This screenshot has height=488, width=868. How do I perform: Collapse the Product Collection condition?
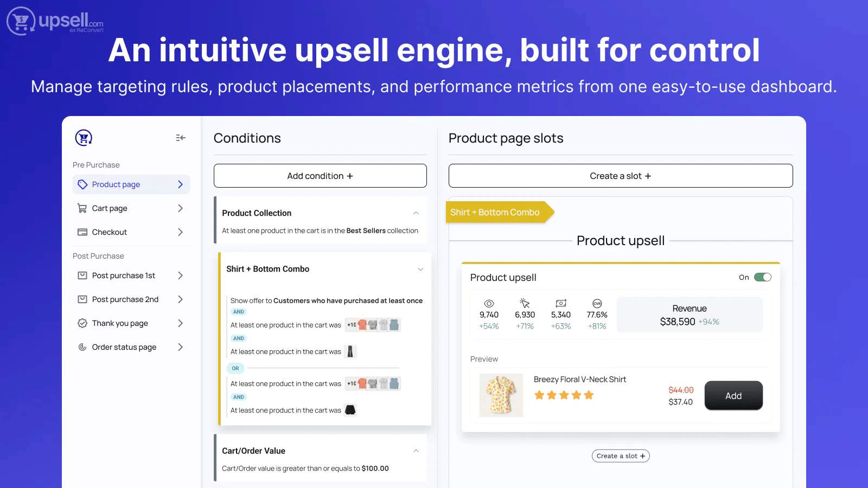(416, 213)
